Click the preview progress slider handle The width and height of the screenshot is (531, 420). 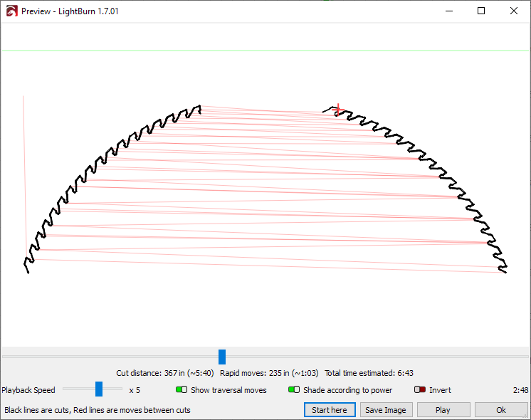point(222,357)
